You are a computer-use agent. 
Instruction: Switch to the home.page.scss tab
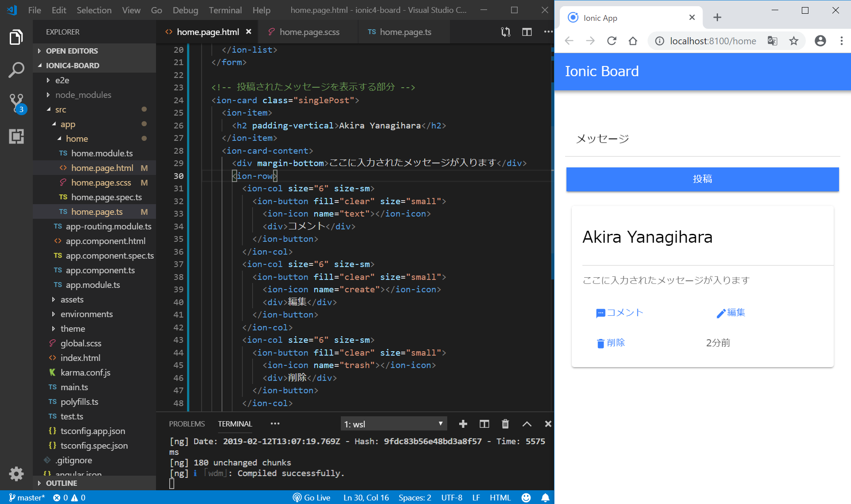pos(309,32)
